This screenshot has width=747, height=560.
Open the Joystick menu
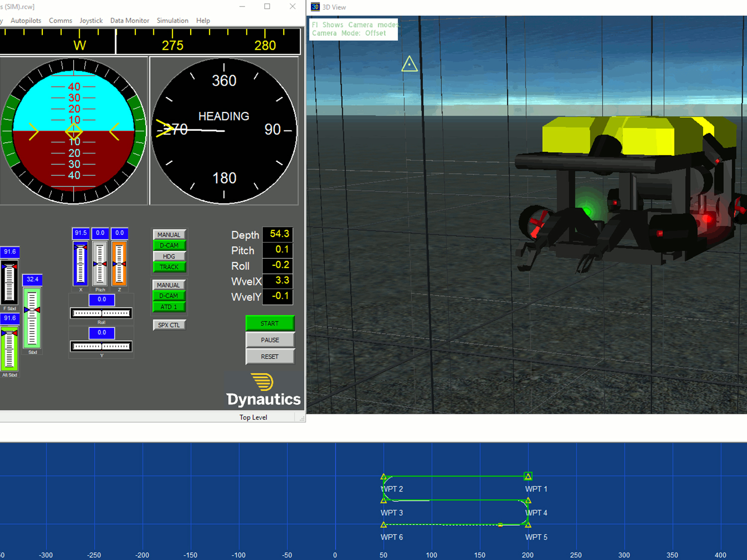point(91,20)
